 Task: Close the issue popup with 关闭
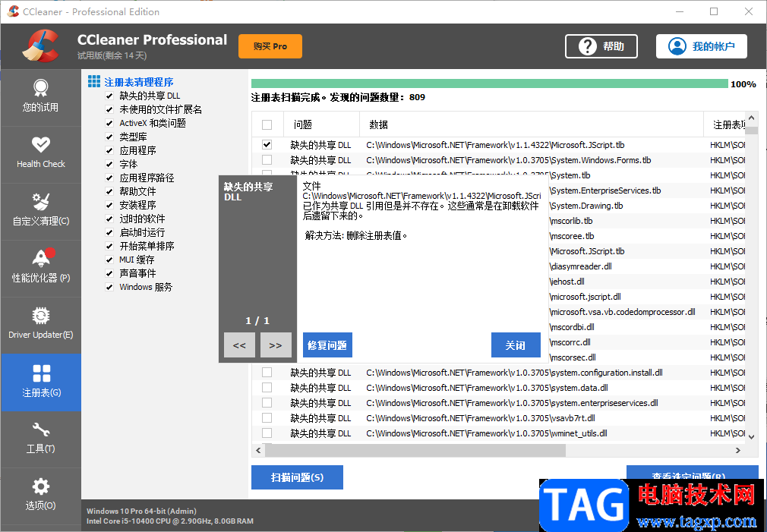click(x=516, y=345)
